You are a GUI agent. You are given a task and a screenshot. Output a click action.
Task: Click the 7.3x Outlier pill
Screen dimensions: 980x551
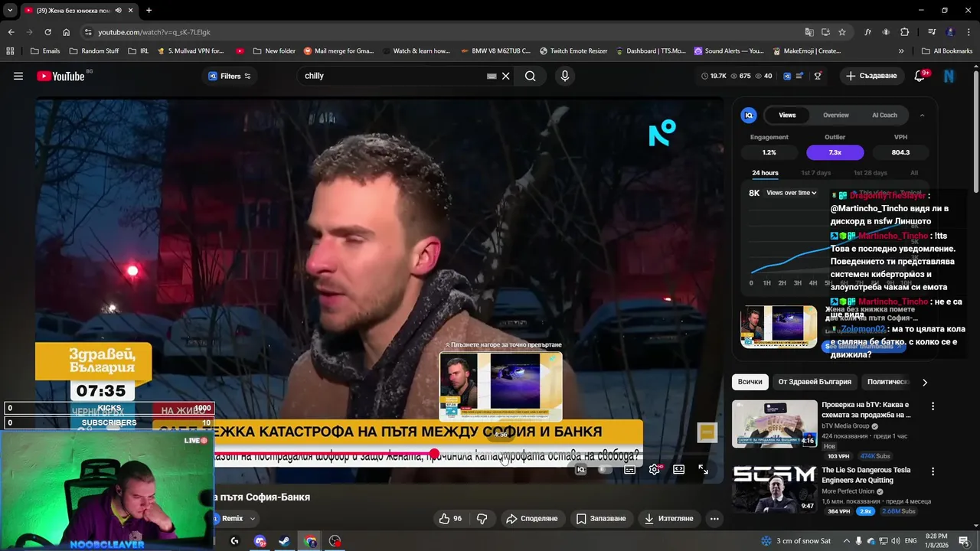point(835,152)
